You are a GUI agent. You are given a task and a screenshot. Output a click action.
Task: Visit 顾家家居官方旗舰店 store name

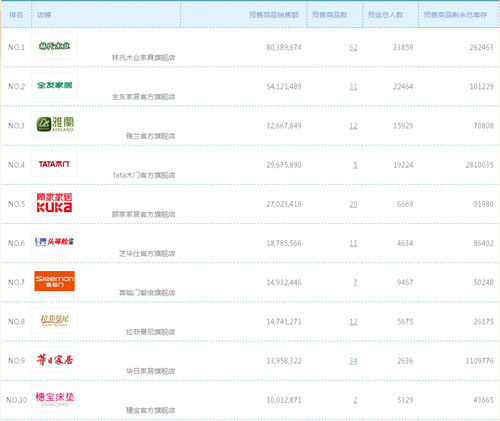[x=143, y=214]
